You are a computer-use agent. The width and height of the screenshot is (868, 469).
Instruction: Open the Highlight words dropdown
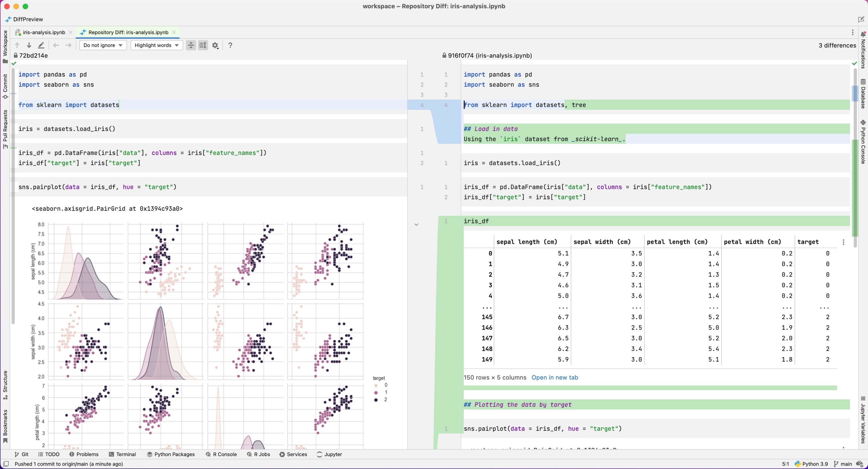pos(156,45)
